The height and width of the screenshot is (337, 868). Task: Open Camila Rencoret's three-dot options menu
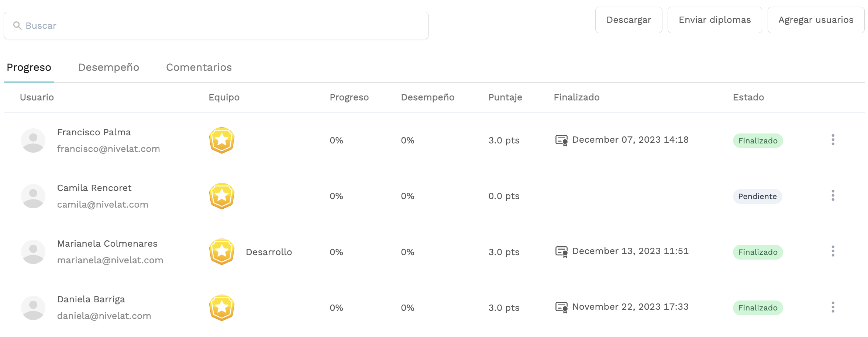click(x=833, y=195)
